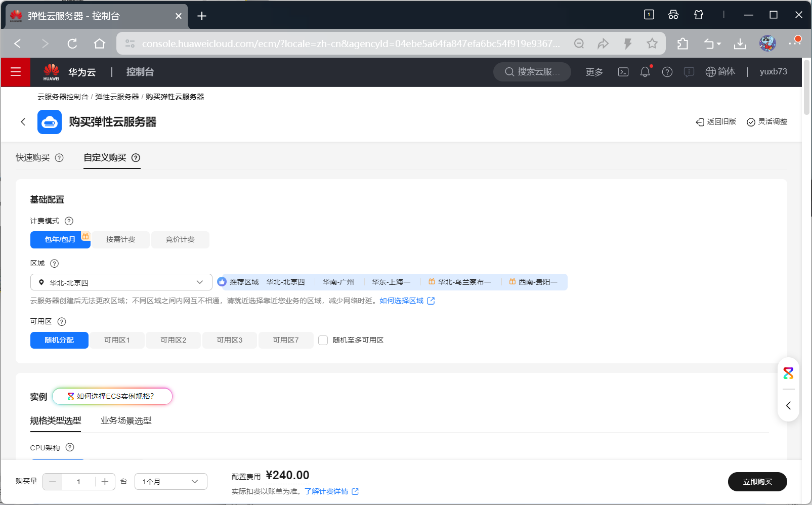
Task: Open the CloudShell terminal icon
Action: (x=623, y=72)
